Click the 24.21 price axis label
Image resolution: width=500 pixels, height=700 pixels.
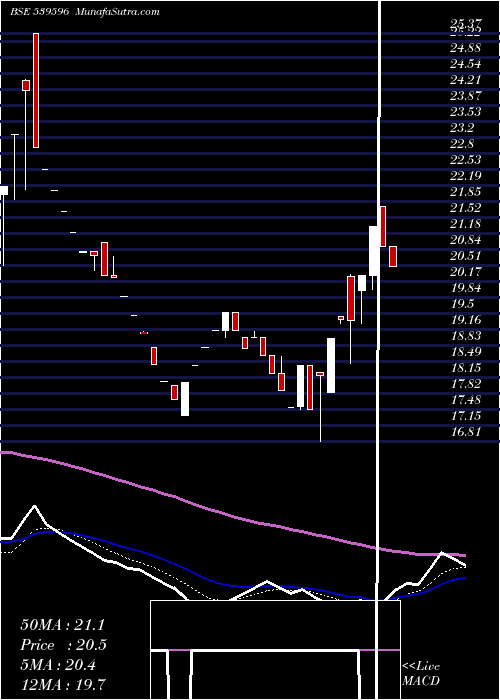point(466,80)
